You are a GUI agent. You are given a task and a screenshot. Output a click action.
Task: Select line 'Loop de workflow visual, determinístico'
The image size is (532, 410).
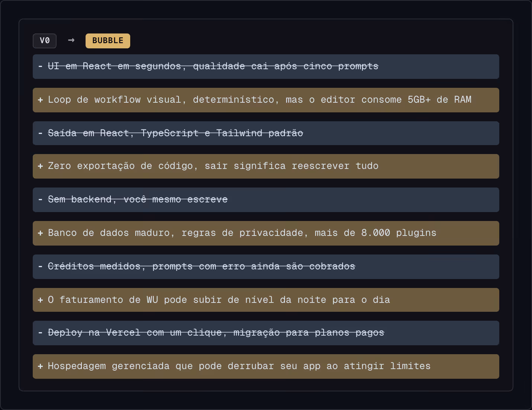[x=266, y=100]
